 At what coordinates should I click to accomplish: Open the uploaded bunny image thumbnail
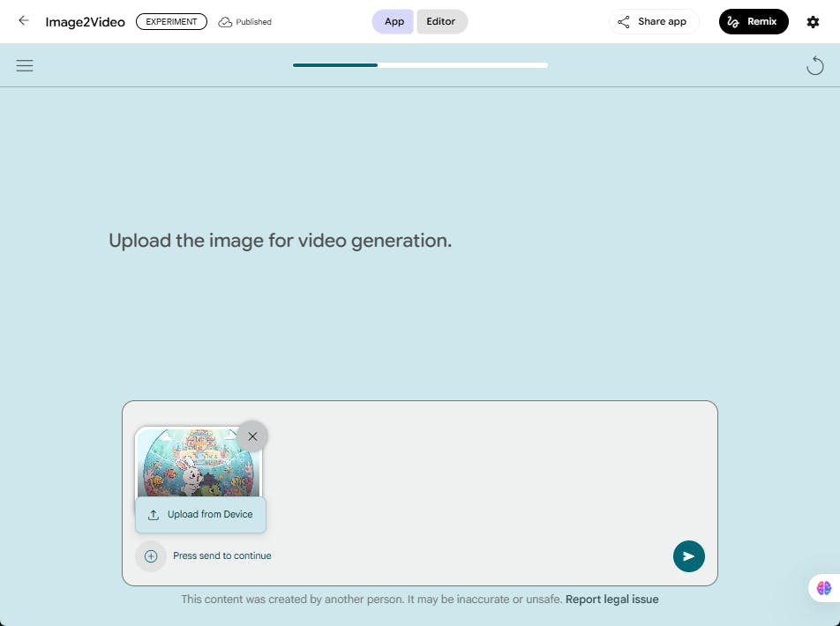tap(199, 462)
